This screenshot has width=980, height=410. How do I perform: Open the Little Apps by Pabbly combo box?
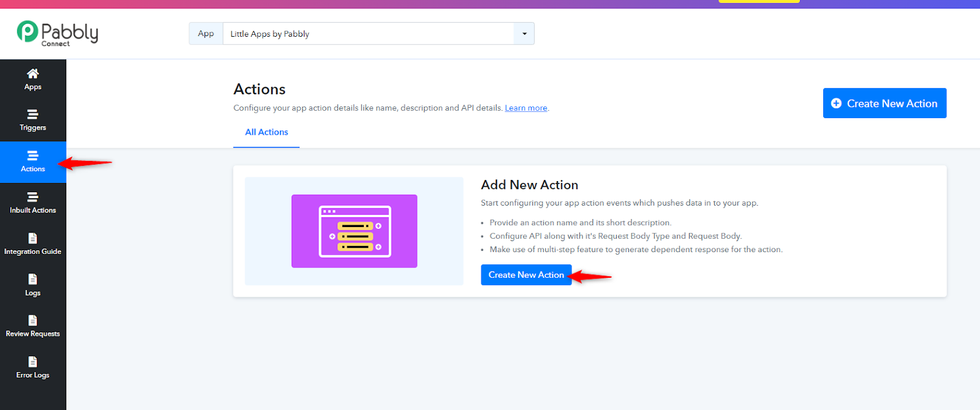tap(368, 34)
